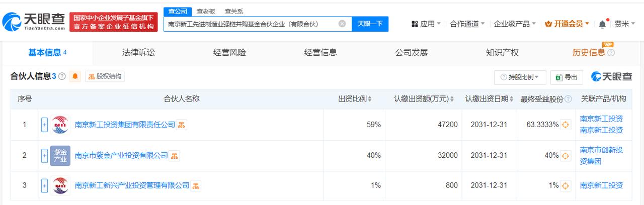Sort by the 认缴出资日期 column header
This screenshot has width=644, height=205.
[490, 99]
